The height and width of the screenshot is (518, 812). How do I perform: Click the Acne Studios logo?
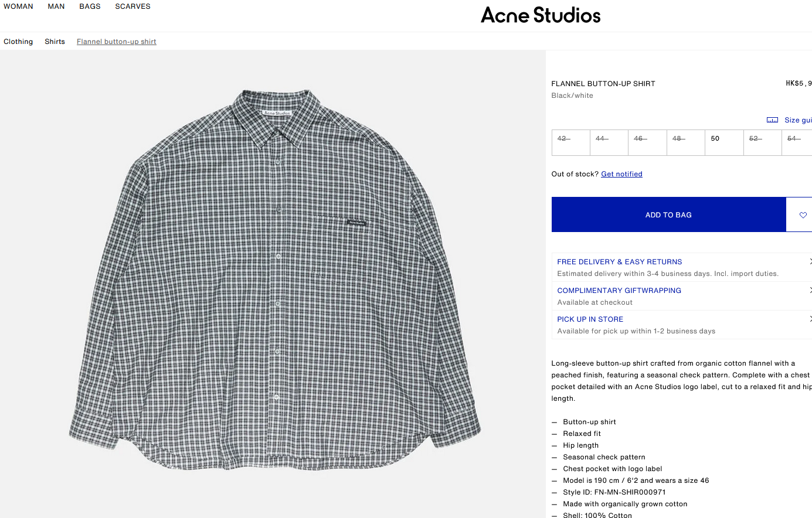(x=541, y=15)
